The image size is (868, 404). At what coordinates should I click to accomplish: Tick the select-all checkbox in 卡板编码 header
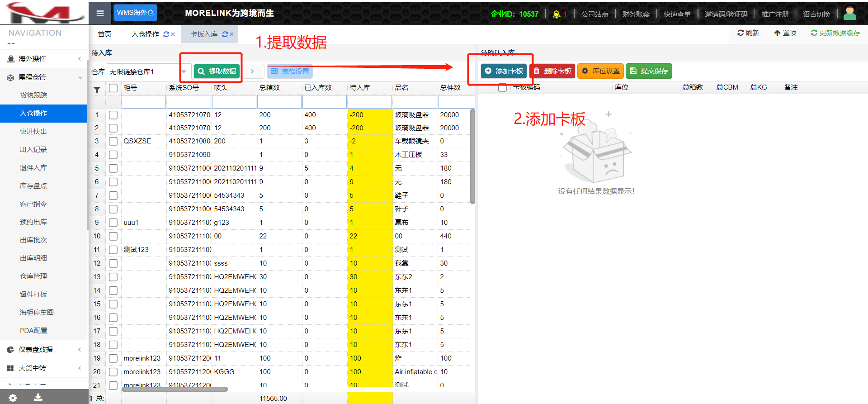coord(502,88)
